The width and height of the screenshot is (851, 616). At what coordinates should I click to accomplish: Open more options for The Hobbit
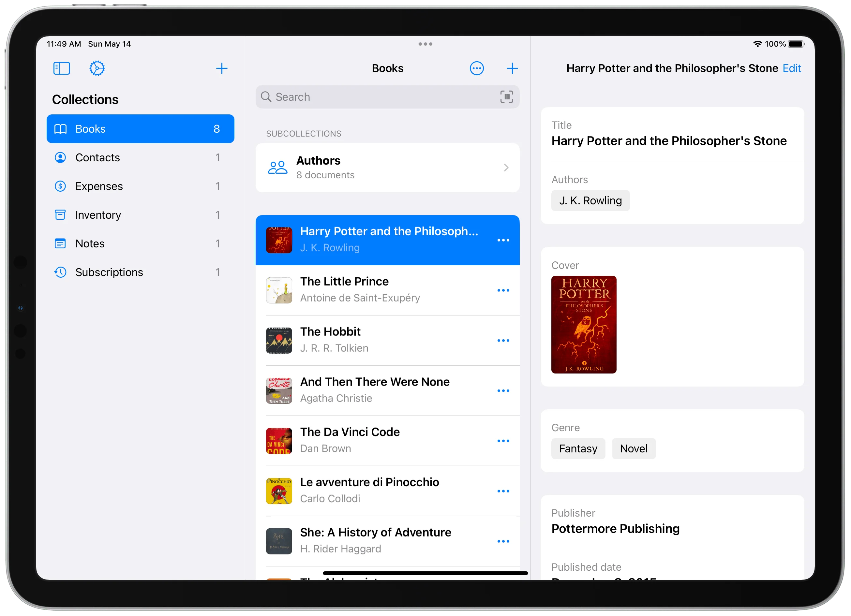click(x=503, y=341)
